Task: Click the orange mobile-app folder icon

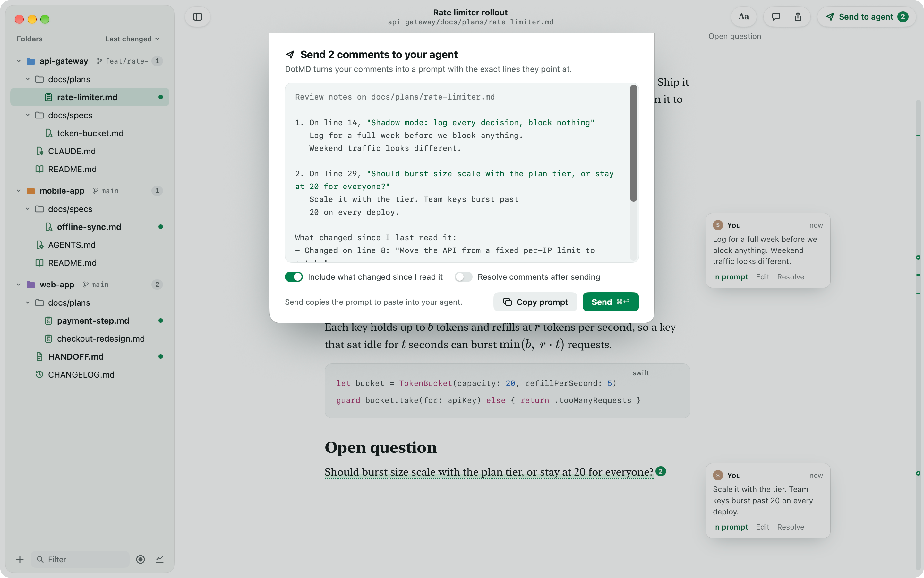Action: pos(31,191)
